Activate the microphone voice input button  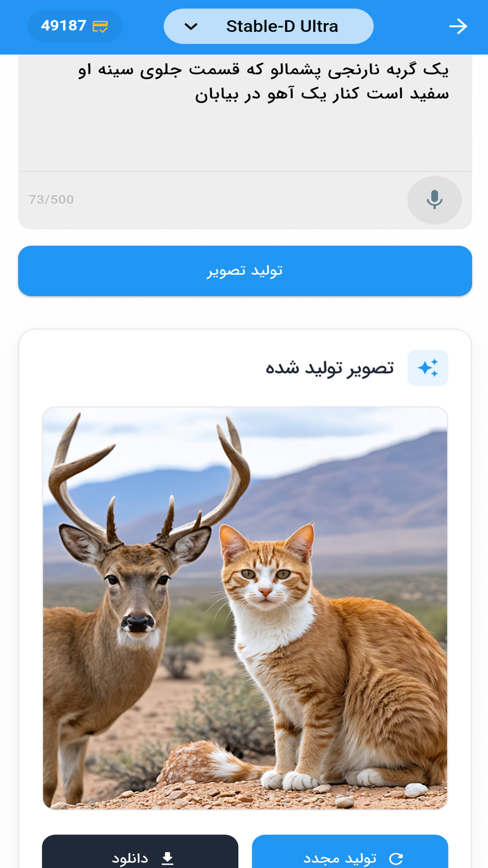(x=434, y=200)
